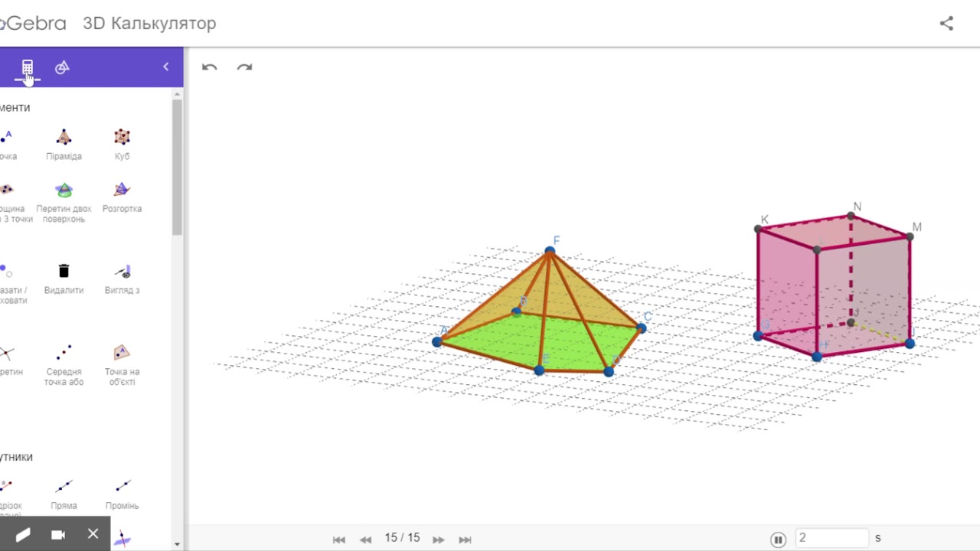980x551 pixels.
Task: Open the Algebra calculator view tab
Action: (28, 67)
